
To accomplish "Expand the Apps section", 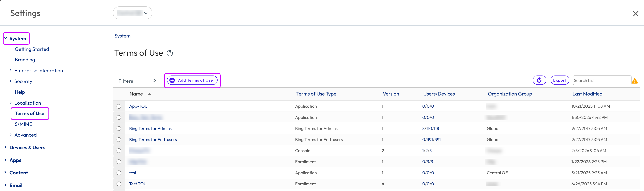I will click(6, 160).
